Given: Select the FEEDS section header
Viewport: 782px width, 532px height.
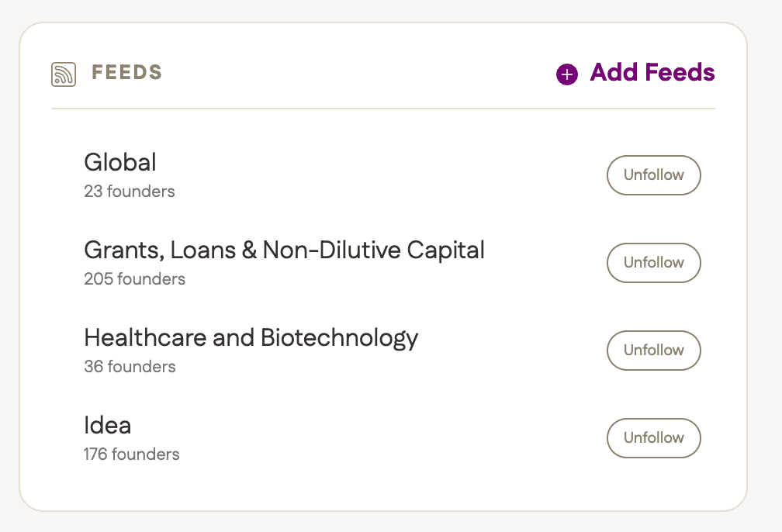Looking at the screenshot, I should coord(126,72).
